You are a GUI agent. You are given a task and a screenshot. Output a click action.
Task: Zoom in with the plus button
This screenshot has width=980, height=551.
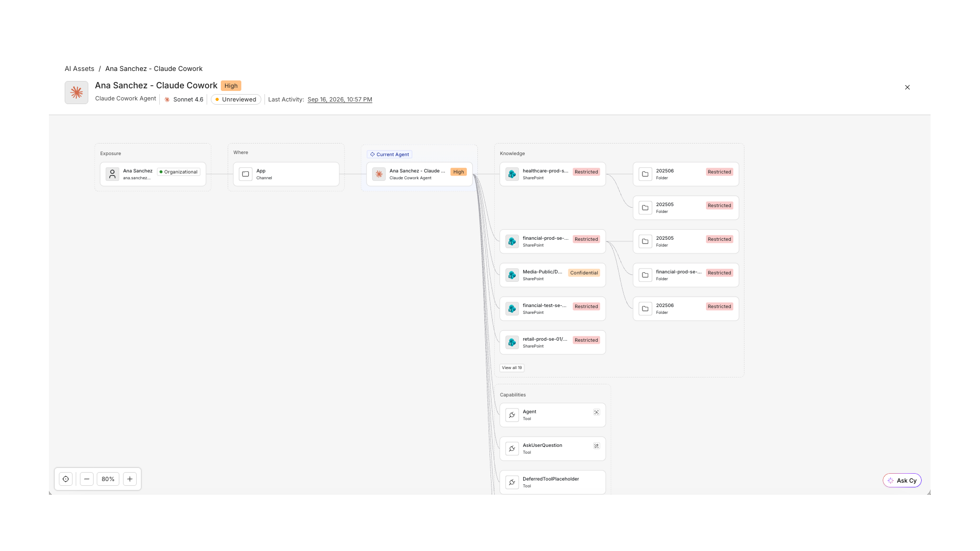click(130, 479)
